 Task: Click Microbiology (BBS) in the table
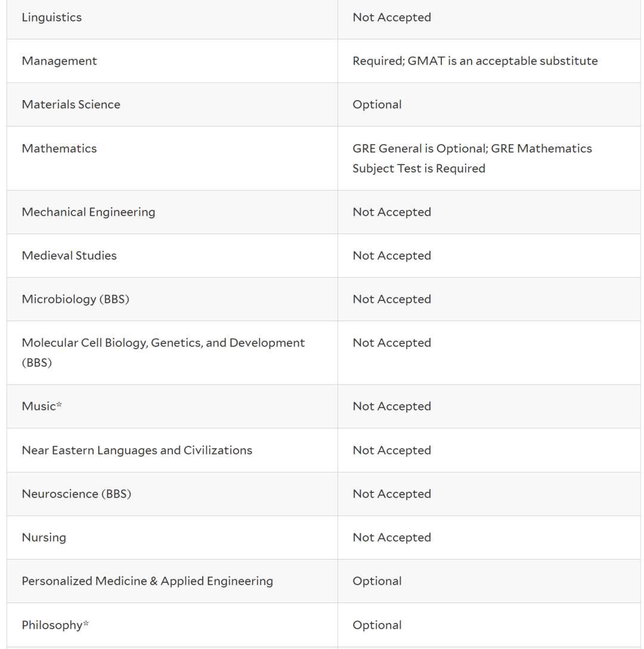pyautogui.click(x=75, y=299)
